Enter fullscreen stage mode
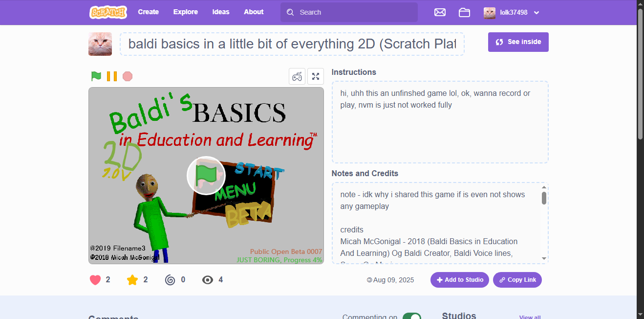Viewport: 644px width, 319px height. 316,76
